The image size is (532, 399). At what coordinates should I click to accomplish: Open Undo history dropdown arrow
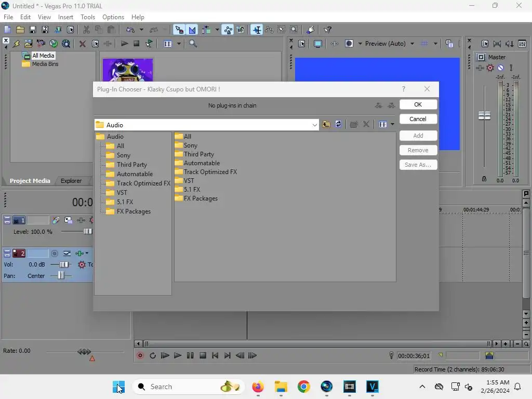pyautogui.click(x=141, y=30)
